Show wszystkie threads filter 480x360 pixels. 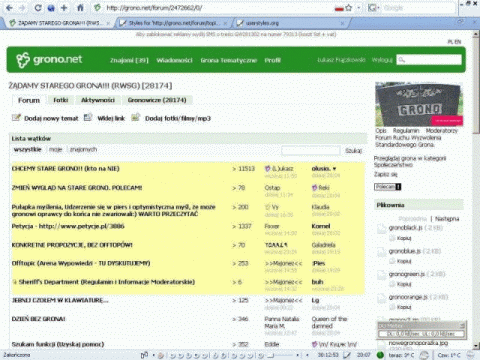[x=28, y=150]
